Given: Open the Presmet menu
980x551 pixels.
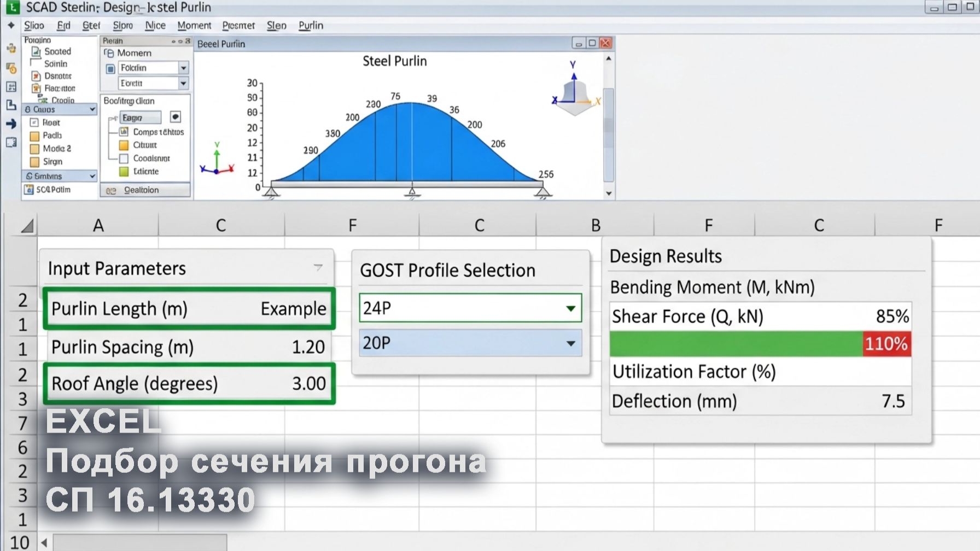Looking at the screenshot, I should pos(238,26).
